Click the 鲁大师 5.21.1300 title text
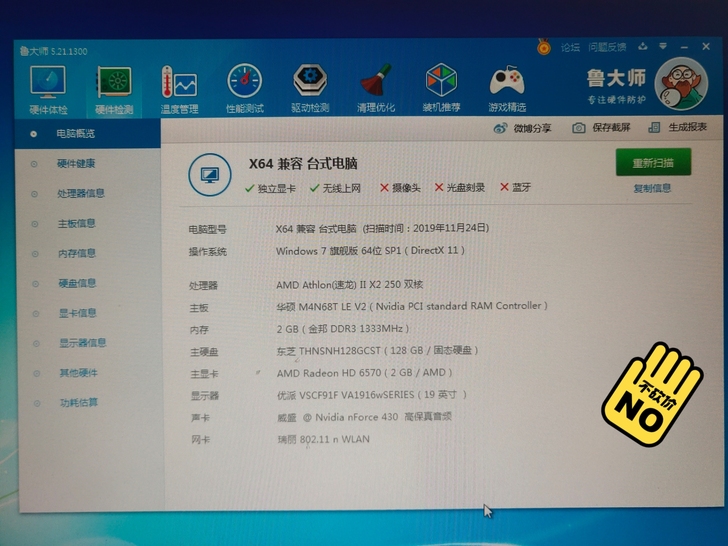The height and width of the screenshot is (546, 728). (53, 51)
